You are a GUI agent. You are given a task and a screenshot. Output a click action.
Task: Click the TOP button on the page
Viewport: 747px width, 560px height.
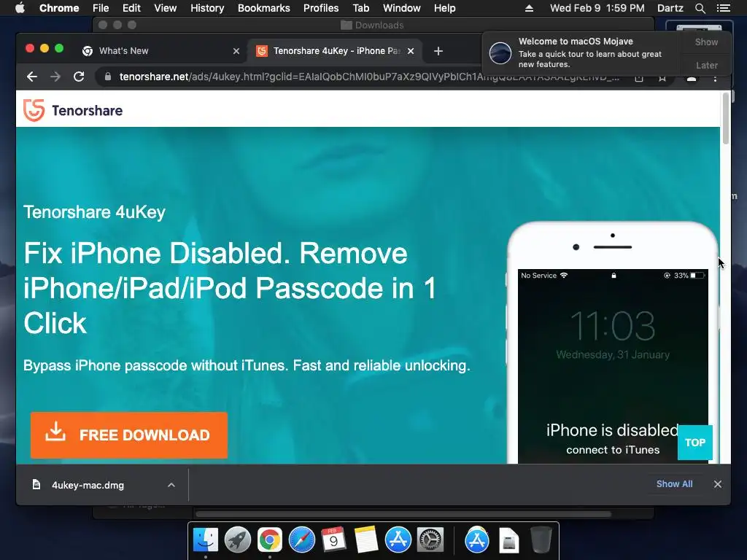pos(695,443)
